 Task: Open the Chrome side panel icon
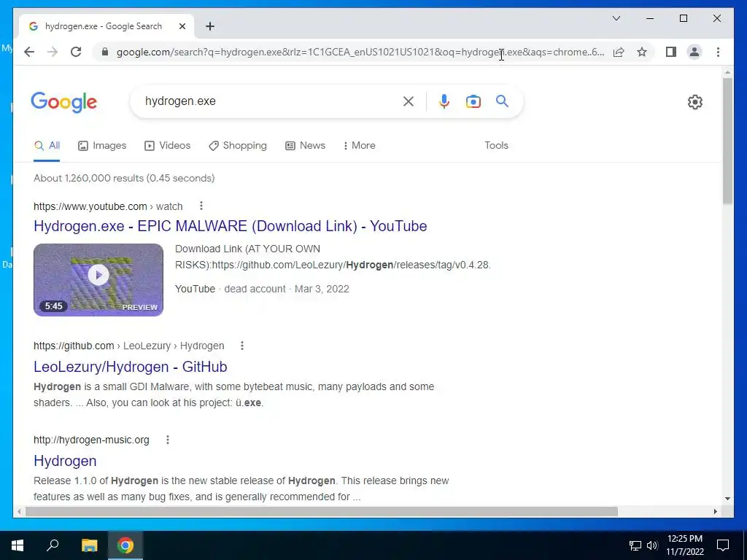click(671, 52)
